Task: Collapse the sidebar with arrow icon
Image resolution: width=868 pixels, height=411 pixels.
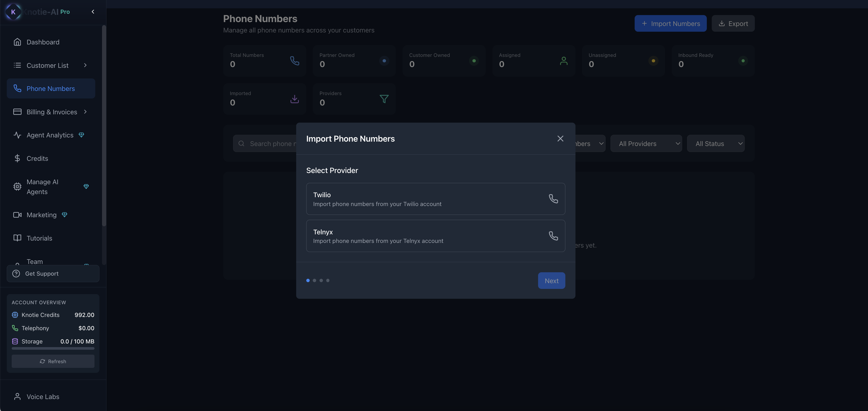Action: [x=93, y=12]
